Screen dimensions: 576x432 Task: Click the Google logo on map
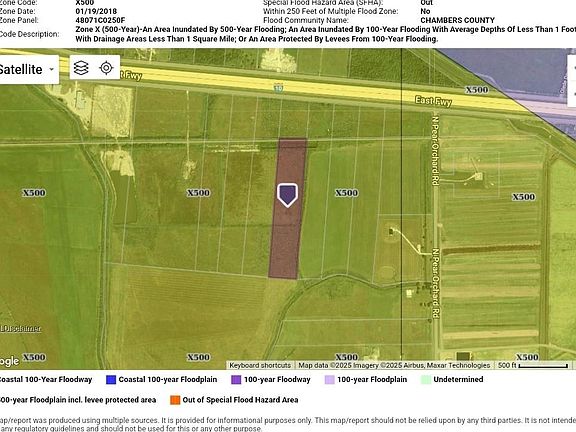9,361
